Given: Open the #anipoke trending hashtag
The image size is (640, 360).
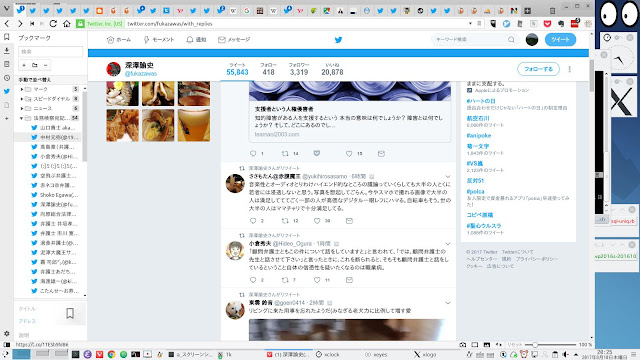Looking at the screenshot, I should click(x=479, y=136).
